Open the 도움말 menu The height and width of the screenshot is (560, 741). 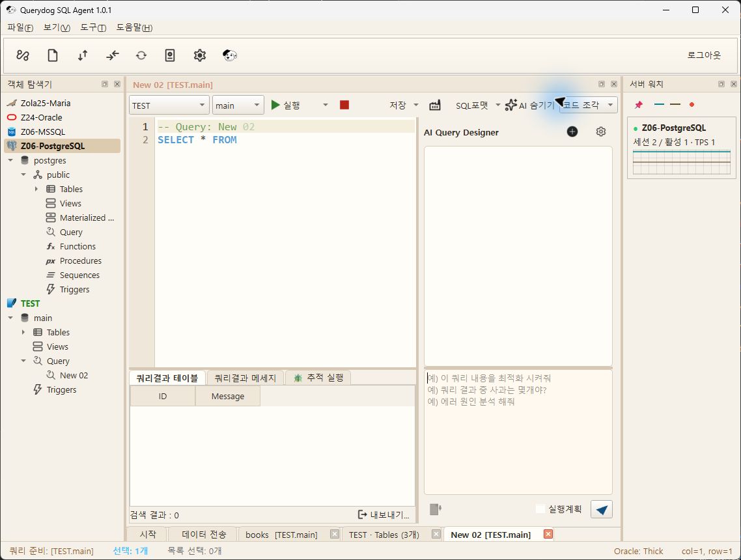(x=134, y=27)
